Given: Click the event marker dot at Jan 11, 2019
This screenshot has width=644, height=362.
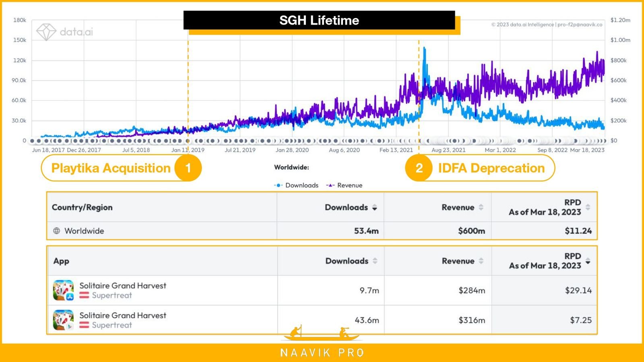Looking at the screenshot, I should click(x=188, y=141).
